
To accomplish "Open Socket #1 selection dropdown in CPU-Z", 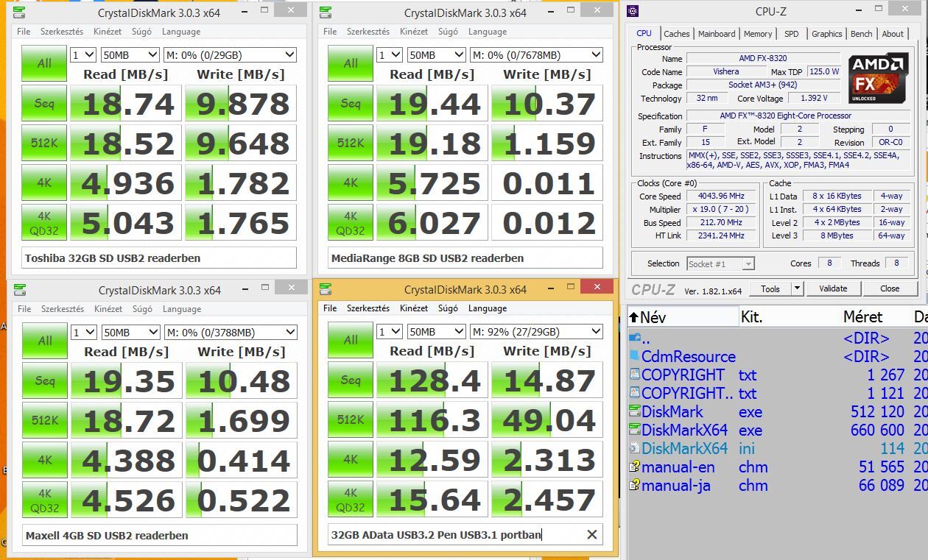I will pyautogui.click(x=720, y=263).
